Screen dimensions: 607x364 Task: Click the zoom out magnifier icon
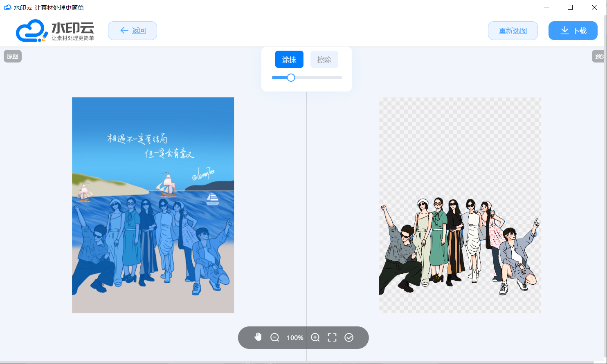pyautogui.click(x=275, y=337)
